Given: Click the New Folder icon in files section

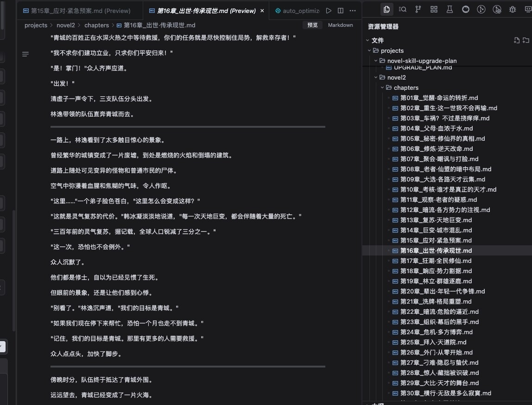Looking at the screenshot, I should 526,40.
